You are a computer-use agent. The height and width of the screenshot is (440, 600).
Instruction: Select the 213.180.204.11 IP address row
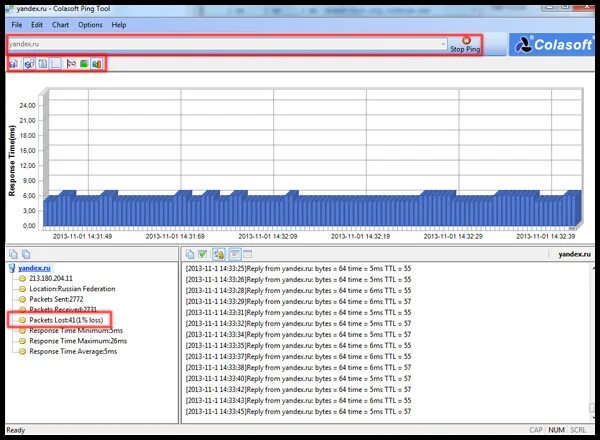(x=51, y=278)
